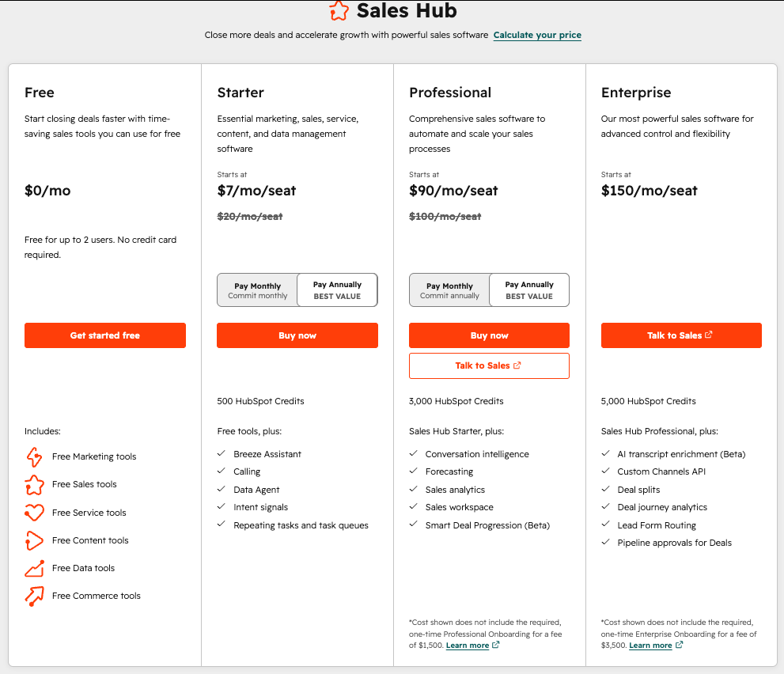Select Pay Annually in the Professional plan
Image resolution: width=784 pixels, height=674 pixels.
pos(529,290)
